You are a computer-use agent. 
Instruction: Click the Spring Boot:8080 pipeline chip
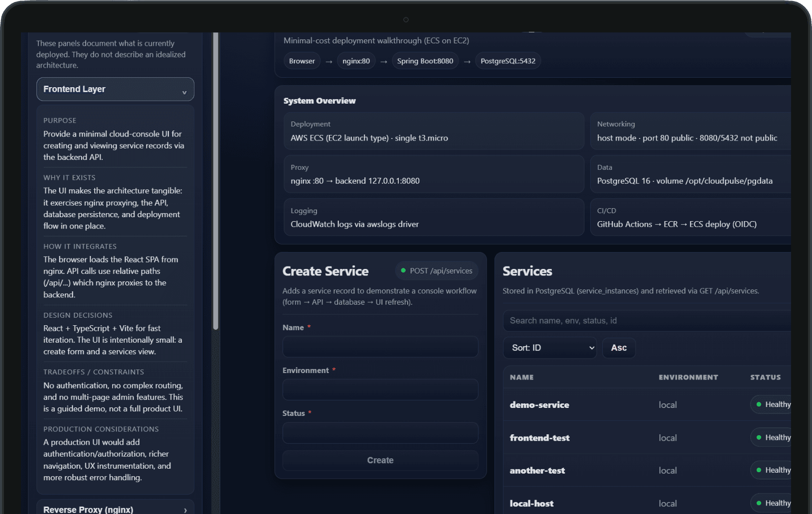point(425,61)
